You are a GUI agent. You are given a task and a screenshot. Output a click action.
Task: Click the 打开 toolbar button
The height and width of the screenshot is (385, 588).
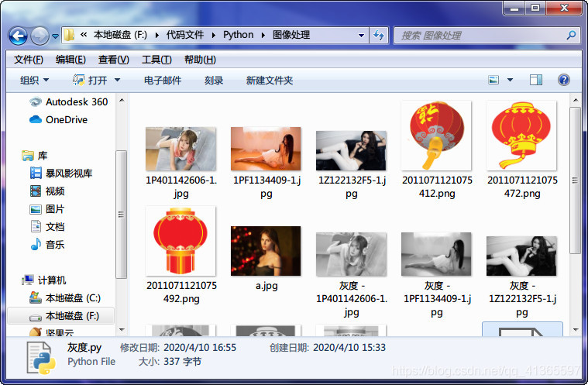tap(90, 81)
